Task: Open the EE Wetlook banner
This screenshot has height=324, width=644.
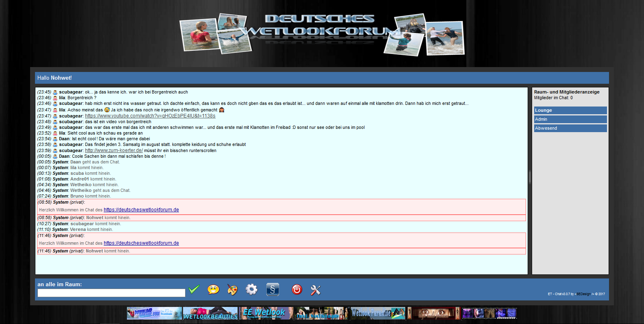Action: [266, 313]
